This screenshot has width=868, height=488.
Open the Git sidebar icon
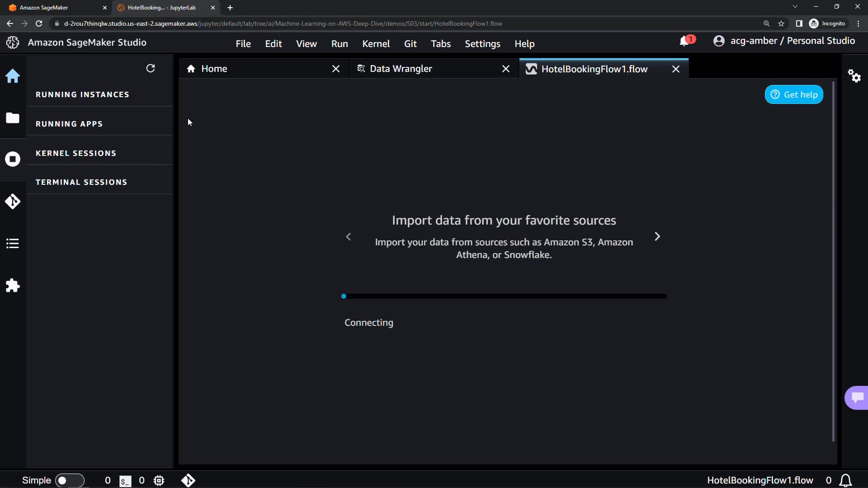click(13, 202)
